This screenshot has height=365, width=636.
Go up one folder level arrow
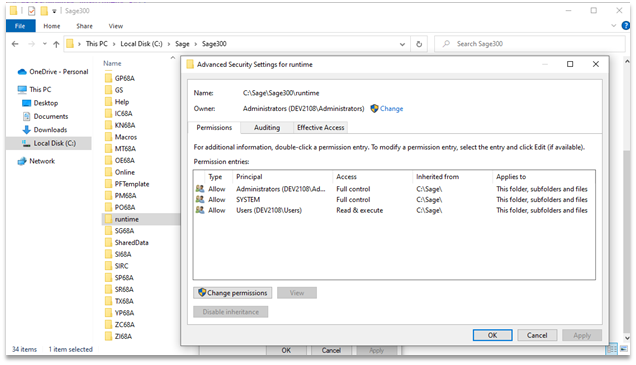pyautogui.click(x=56, y=44)
